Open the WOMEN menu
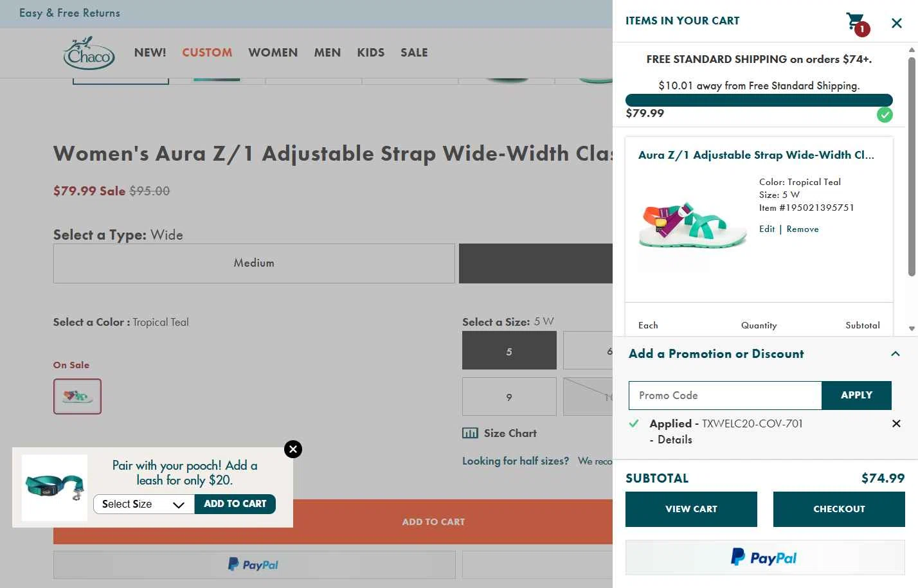918x588 pixels. (x=273, y=53)
